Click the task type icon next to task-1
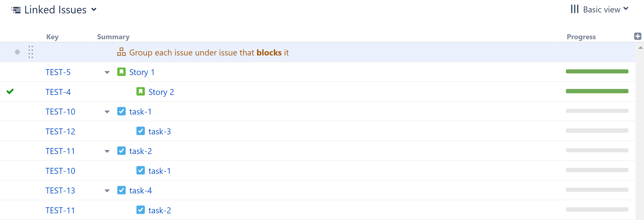 click(x=121, y=111)
